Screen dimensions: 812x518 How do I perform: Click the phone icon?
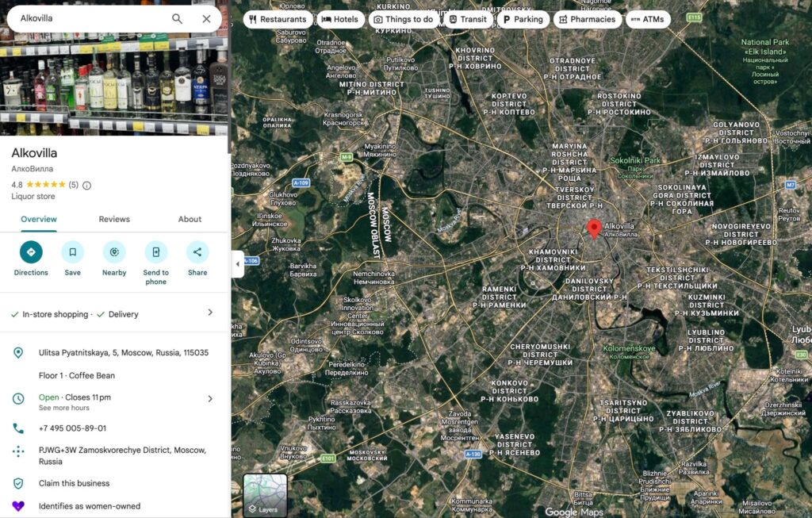18,428
